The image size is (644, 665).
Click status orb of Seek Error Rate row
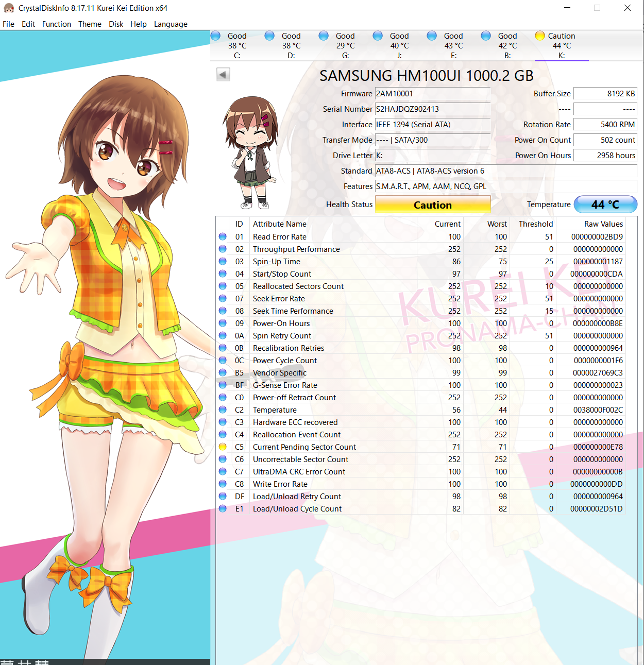pos(223,298)
